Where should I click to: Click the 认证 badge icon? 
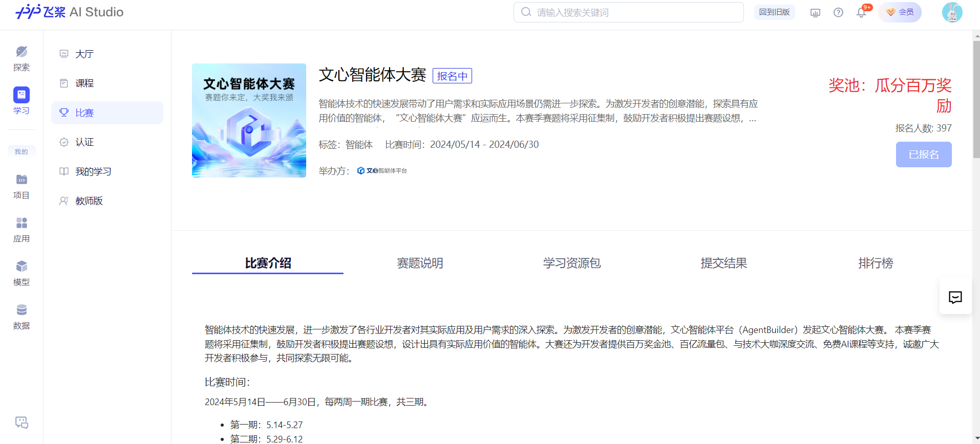[x=64, y=142]
